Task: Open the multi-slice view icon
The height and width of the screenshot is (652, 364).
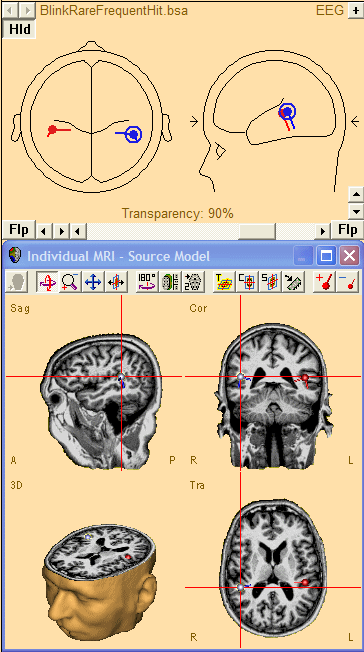Action: tap(170, 282)
